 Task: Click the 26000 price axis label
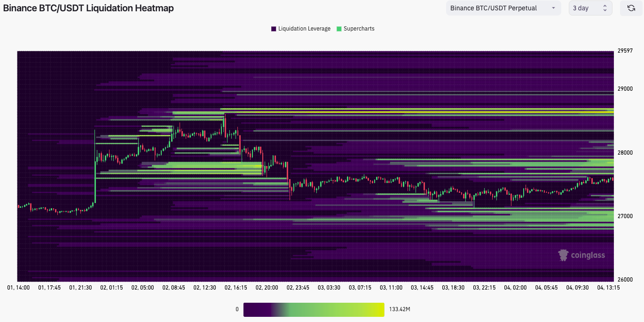(x=625, y=280)
